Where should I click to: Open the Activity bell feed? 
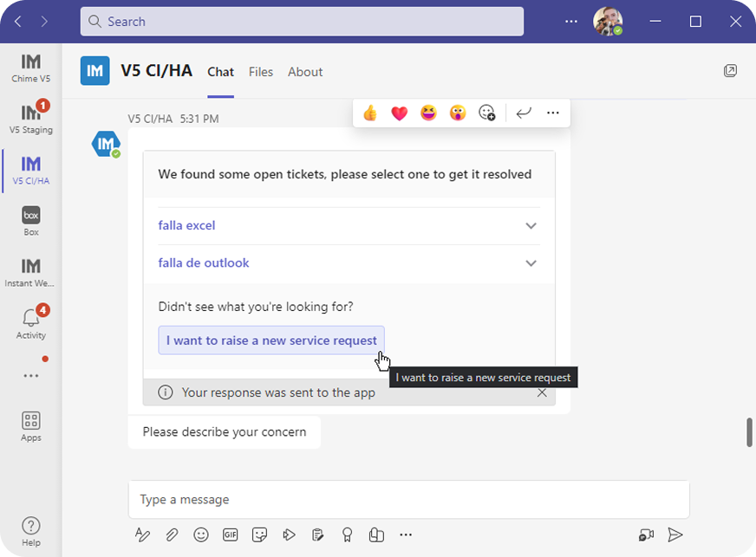[x=31, y=322]
